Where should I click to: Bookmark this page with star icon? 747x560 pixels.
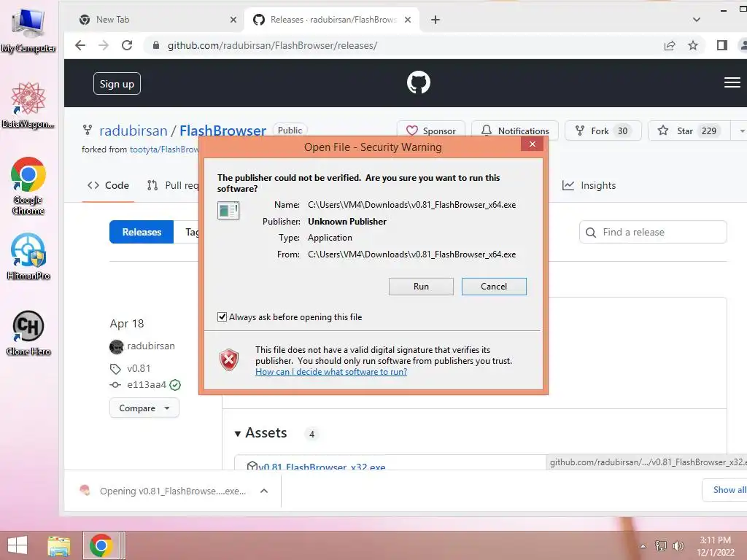[693, 45]
